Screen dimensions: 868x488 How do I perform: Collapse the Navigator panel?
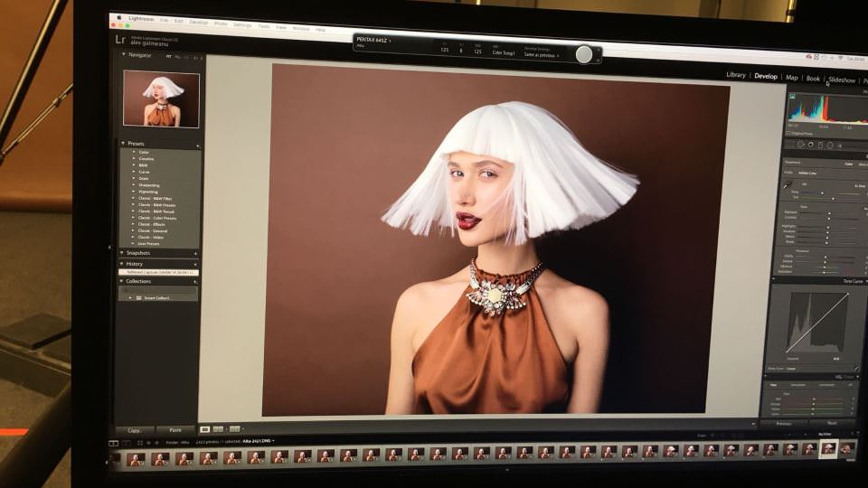coord(124,55)
